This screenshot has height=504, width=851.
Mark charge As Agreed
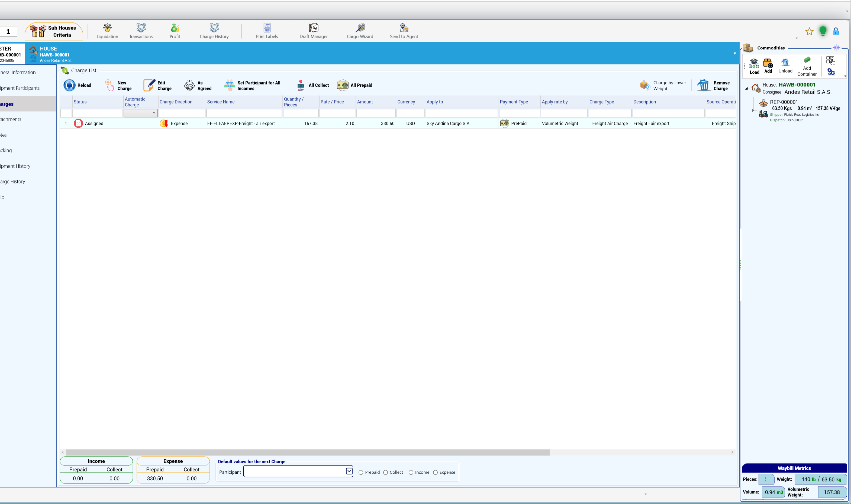tap(198, 85)
